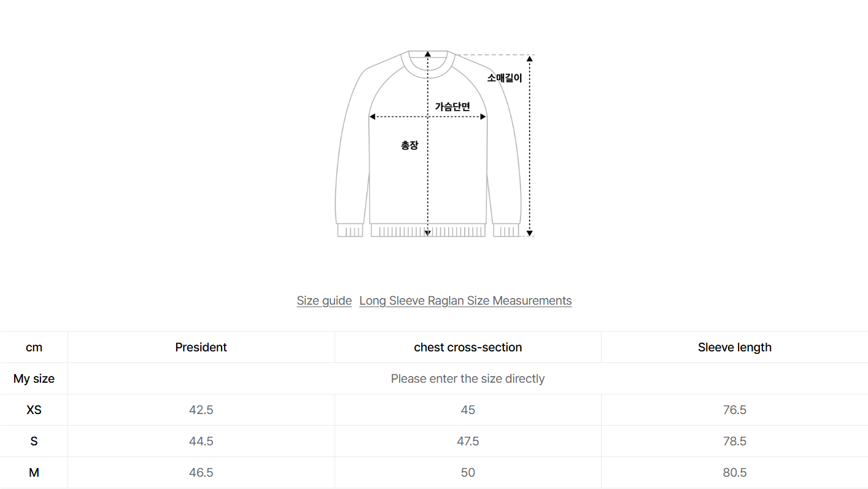Image resolution: width=868 pixels, height=489 pixels.
Task: Click the chest cross-section column header
Action: [x=468, y=347]
